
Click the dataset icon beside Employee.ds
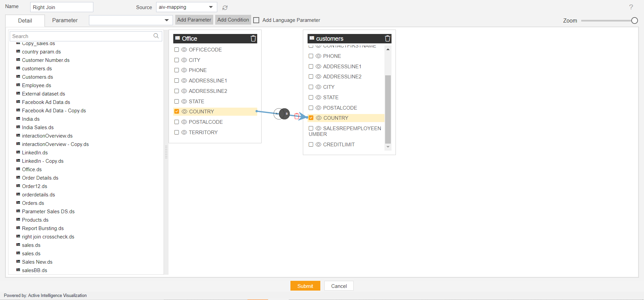point(18,85)
